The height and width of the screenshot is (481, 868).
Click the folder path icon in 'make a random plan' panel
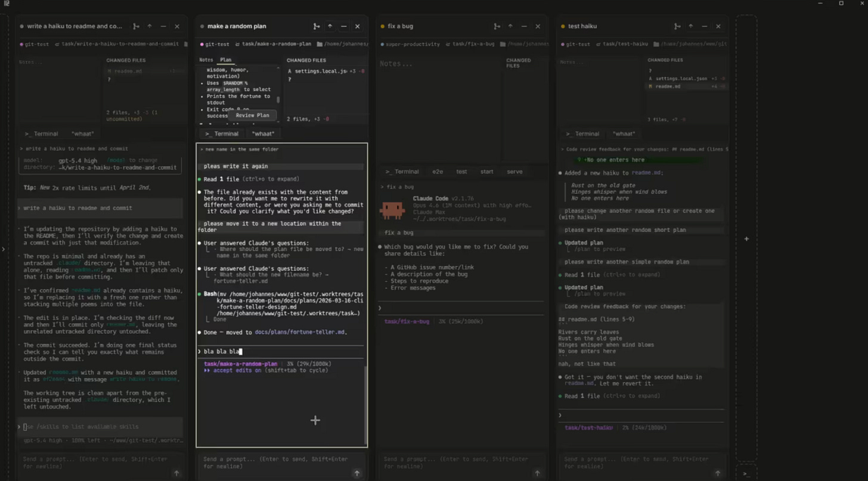(320, 44)
